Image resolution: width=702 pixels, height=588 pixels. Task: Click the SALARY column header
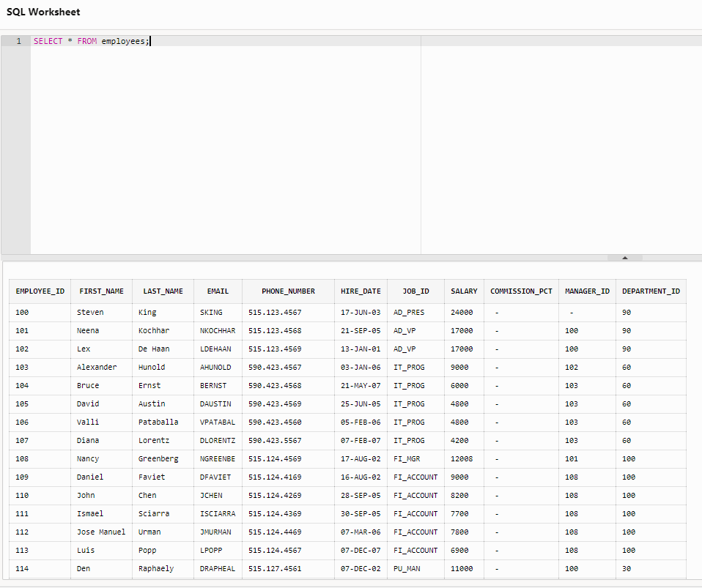pos(465,291)
